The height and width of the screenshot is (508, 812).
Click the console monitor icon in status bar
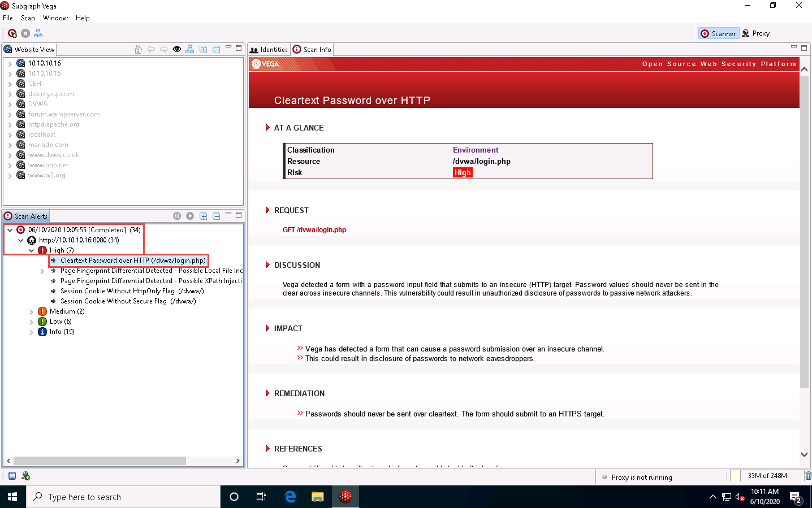[12, 476]
